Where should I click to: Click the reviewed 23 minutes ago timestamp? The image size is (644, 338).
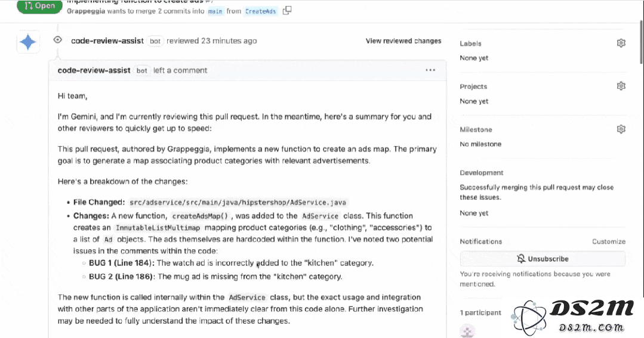211,41
